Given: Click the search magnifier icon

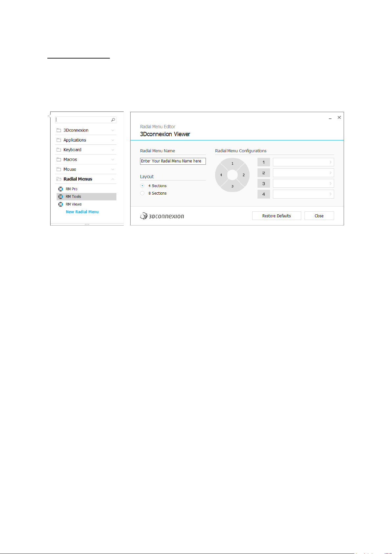Looking at the screenshot, I should point(113,120).
